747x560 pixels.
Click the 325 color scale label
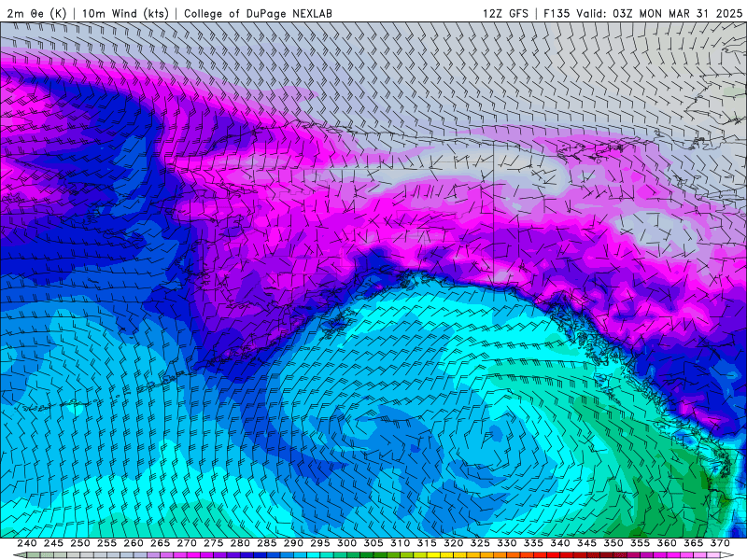pos(480,543)
